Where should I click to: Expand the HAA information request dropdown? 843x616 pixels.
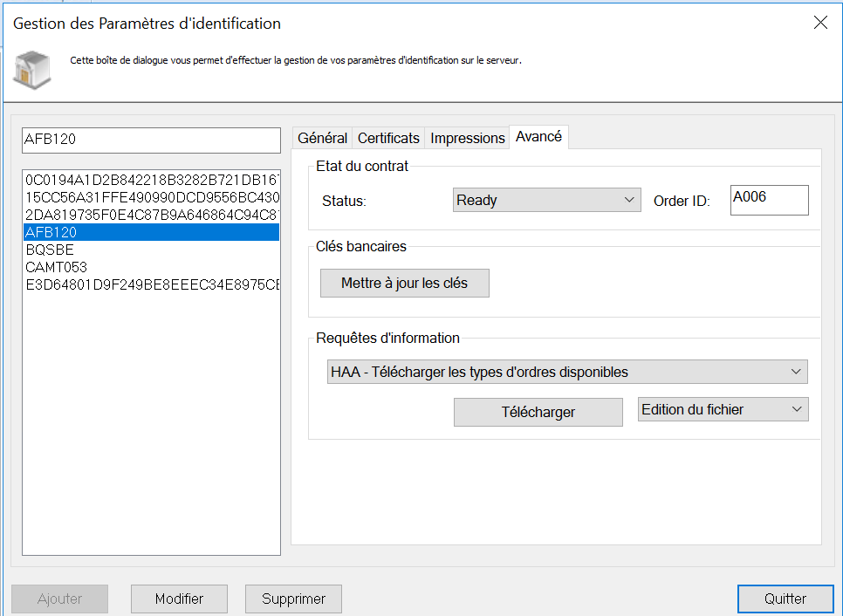pos(567,372)
